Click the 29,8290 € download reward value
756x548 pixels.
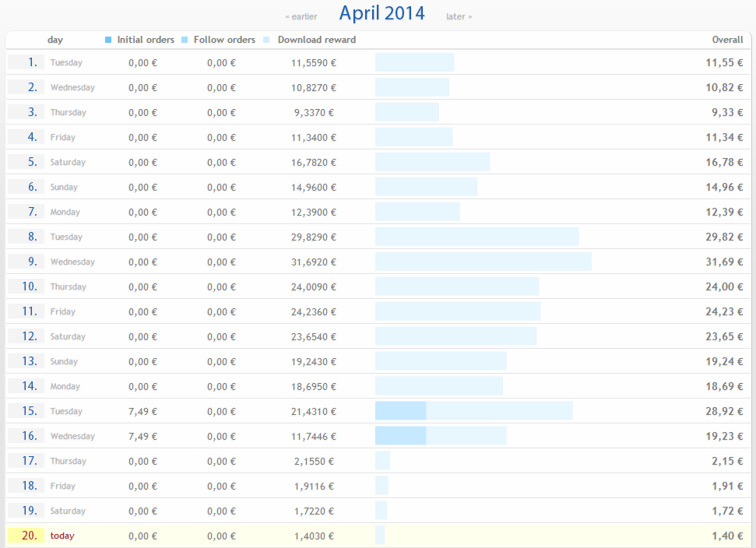pos(314,237)
